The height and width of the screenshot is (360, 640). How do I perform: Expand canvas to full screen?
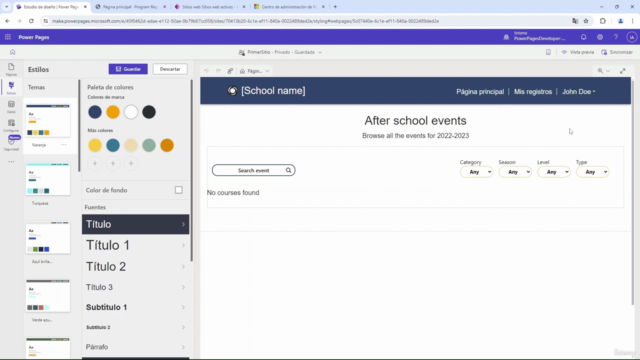pyautogui.click(x=622, y=71)
